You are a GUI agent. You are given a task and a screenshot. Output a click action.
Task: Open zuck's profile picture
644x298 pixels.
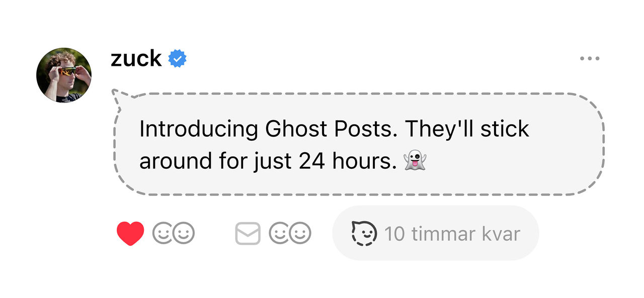[64, 75]
